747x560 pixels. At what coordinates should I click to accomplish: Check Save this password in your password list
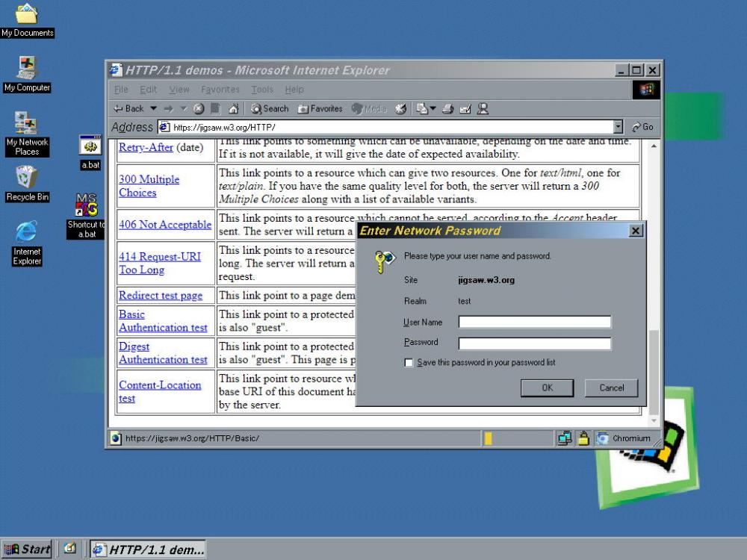pos(409,363)
